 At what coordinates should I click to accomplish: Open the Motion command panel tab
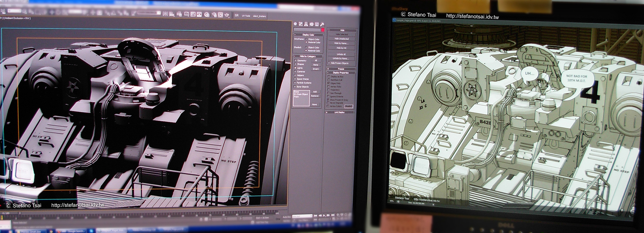(311, 24)
